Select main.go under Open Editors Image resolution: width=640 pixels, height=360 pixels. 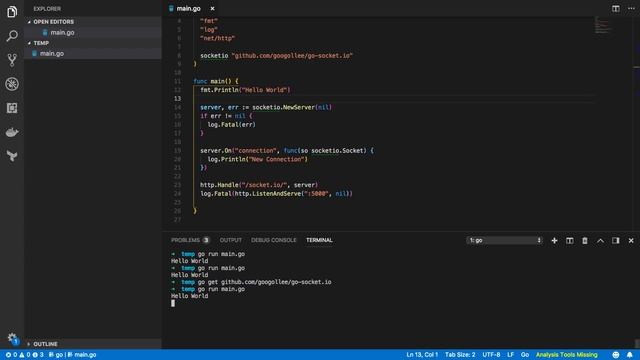(x=93, y=32)
